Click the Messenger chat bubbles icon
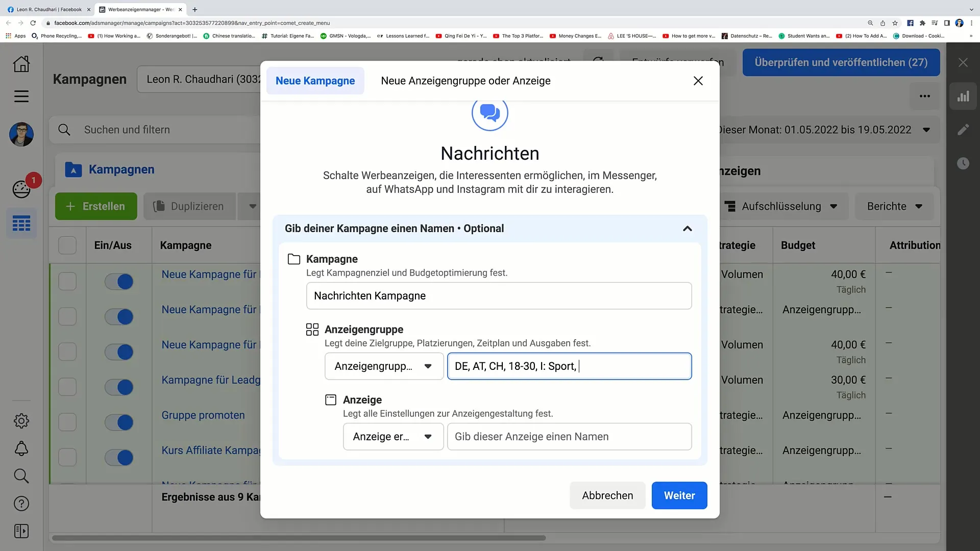Image resolution: width=980 pixels, height=551 pixels. (x=490, y=113)
